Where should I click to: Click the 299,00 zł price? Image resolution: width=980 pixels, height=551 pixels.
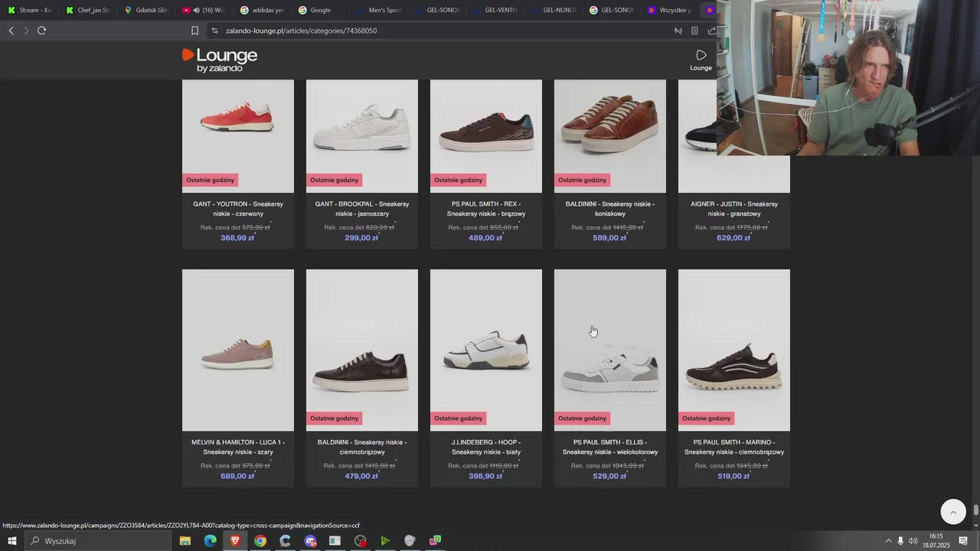tap(361, 238)
